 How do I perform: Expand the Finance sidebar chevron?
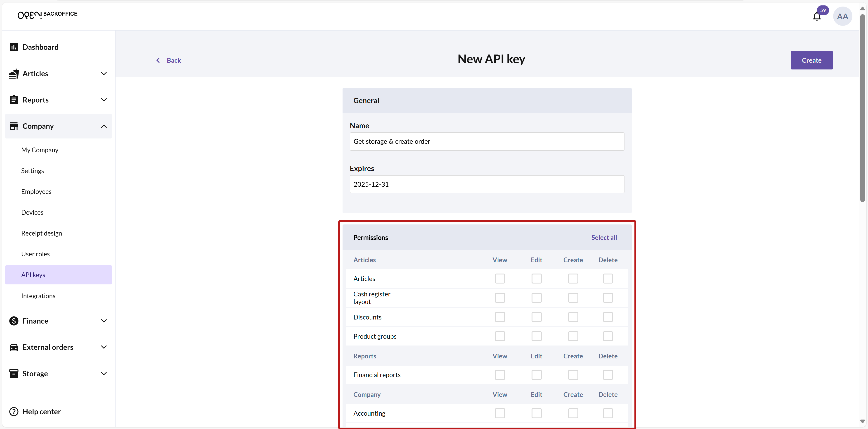pos(104,321)
